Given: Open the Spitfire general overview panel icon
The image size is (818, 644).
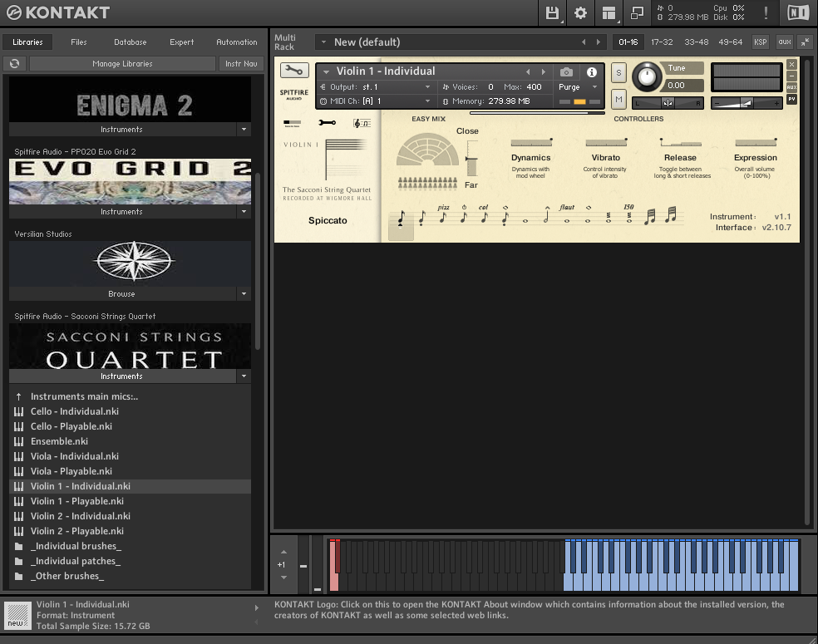Looking at the screenshot, I should [292, 123].
